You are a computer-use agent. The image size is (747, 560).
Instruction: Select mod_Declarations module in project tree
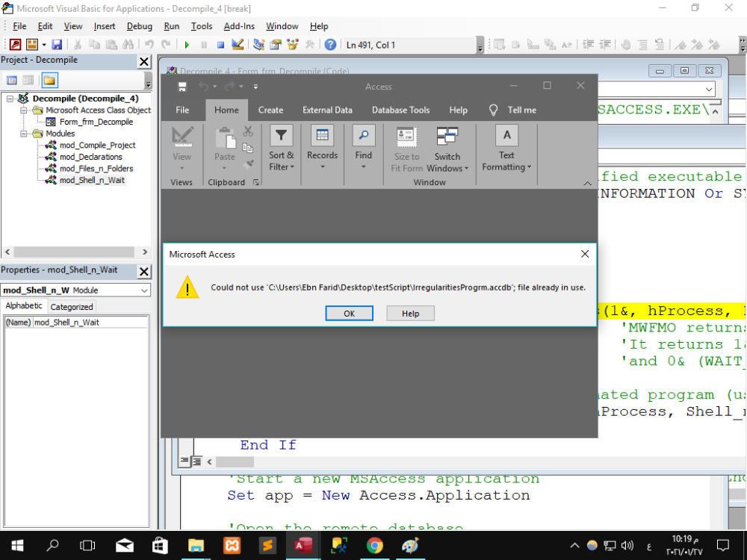point(90,157)
